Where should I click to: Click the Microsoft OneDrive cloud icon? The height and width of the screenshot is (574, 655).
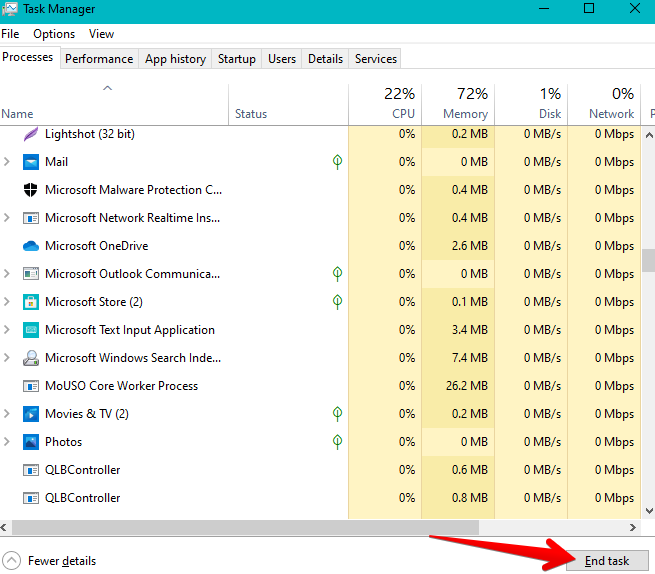point(31,246)
